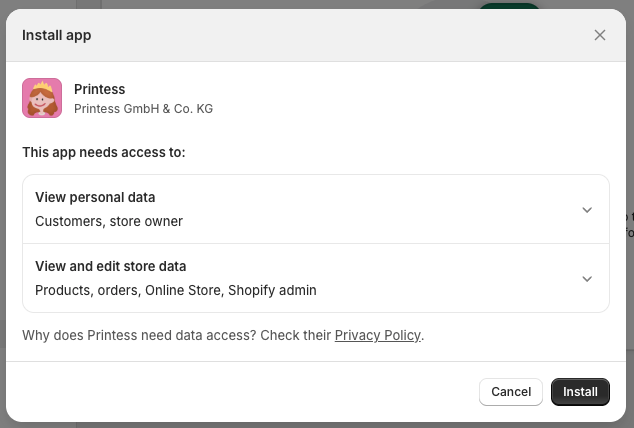Expand the View personal data chevron
The width and height of the screenshot is (634, 428).
coord(587,210)
